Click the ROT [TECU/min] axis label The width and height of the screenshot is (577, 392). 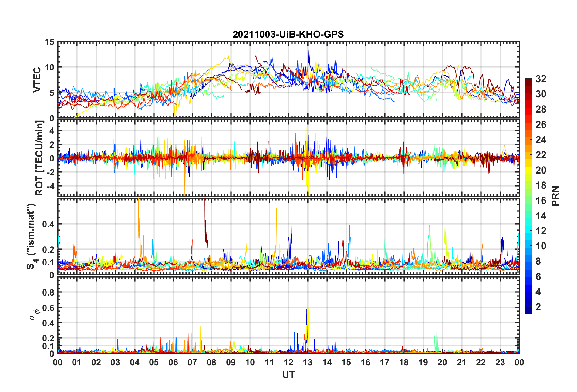pyautogui.click(x=39, y=158)
